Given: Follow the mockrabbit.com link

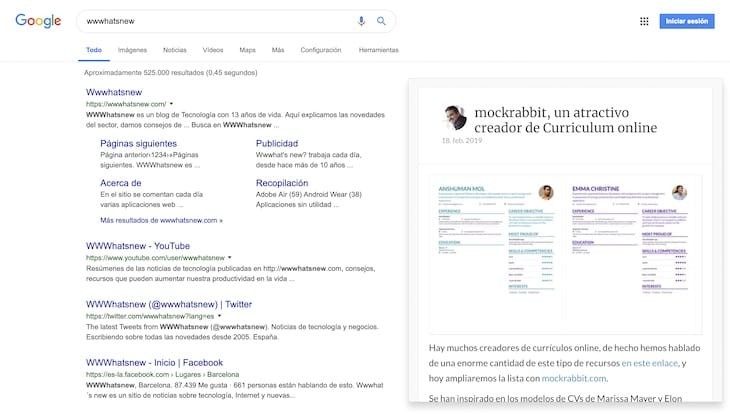Looking at the screenshot, I should click(574, 378).
